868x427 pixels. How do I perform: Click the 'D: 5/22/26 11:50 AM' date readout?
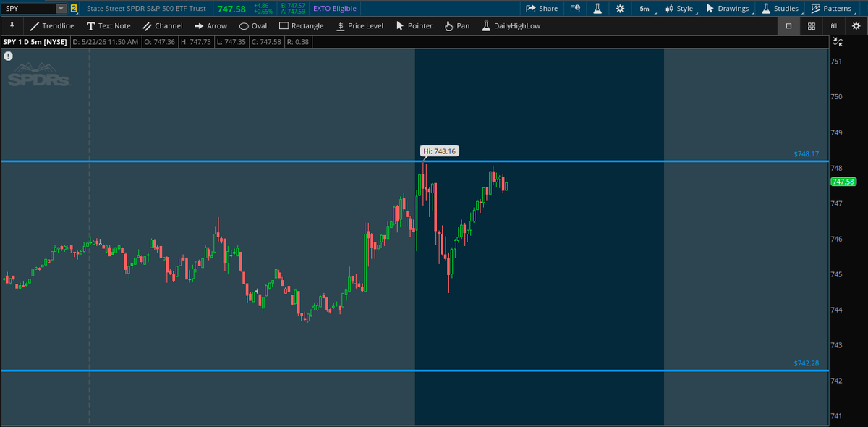coord(106,42)
